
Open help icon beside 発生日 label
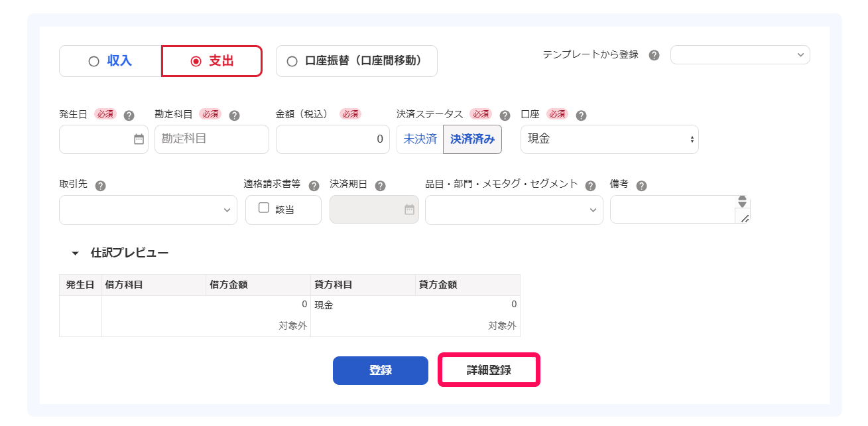[x=129, y=115]
